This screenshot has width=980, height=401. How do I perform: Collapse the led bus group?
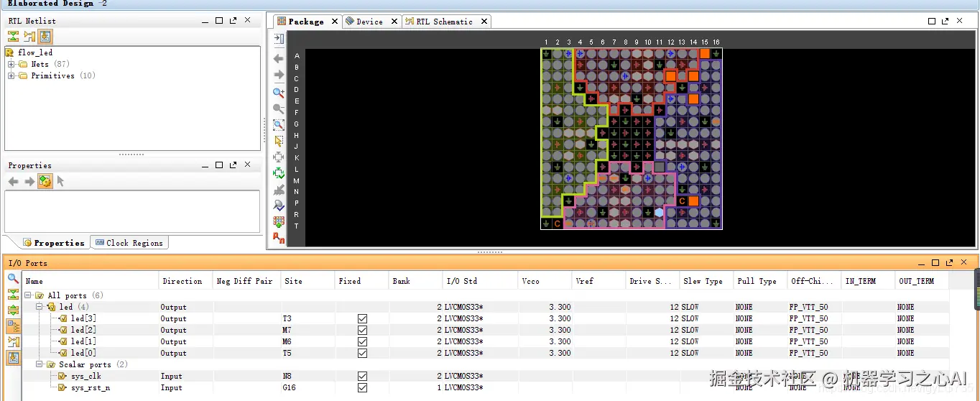(40, 307)
